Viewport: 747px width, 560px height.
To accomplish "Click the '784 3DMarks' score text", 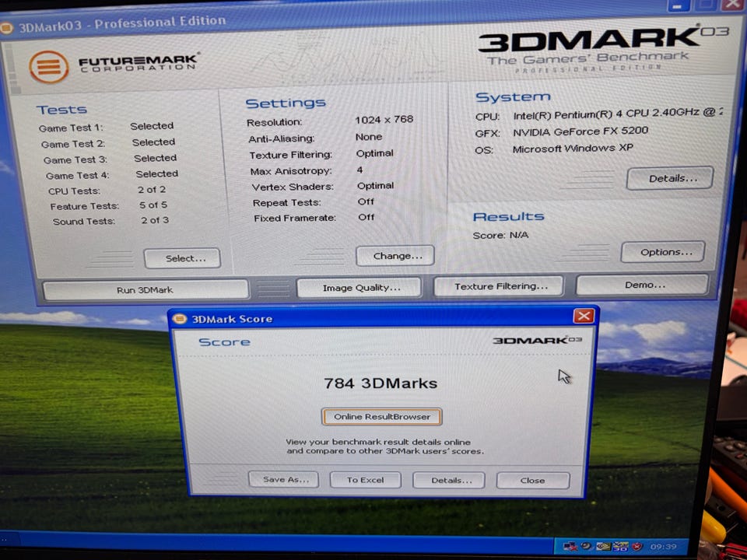I will (381, 383).
